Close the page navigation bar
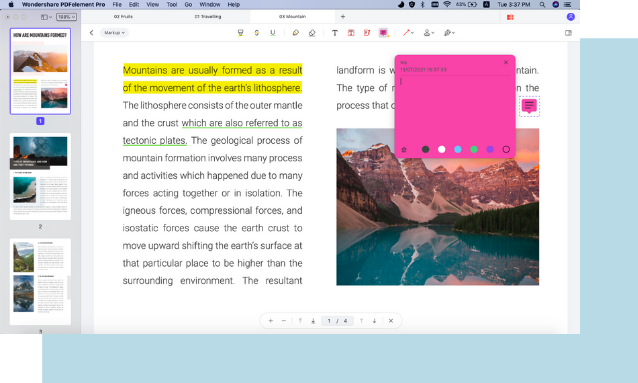Viewport: 638px width, 383px height. coord(391,321)
